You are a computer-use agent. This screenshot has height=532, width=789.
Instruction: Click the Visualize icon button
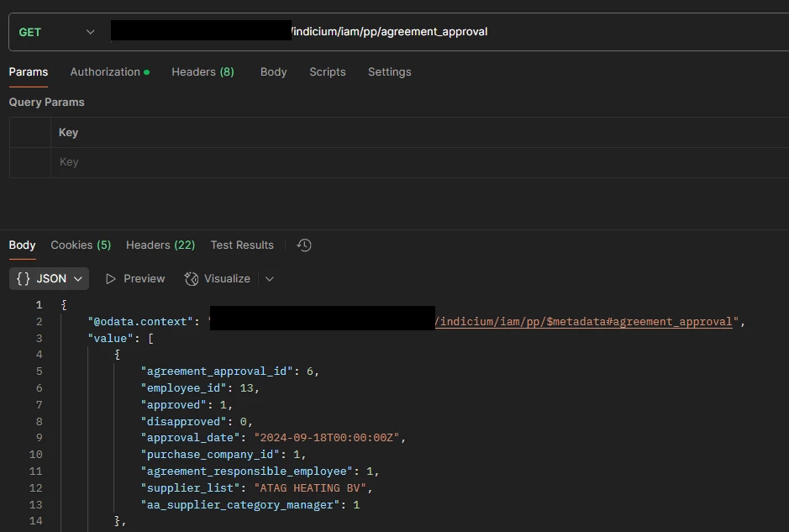coord(192,279)
